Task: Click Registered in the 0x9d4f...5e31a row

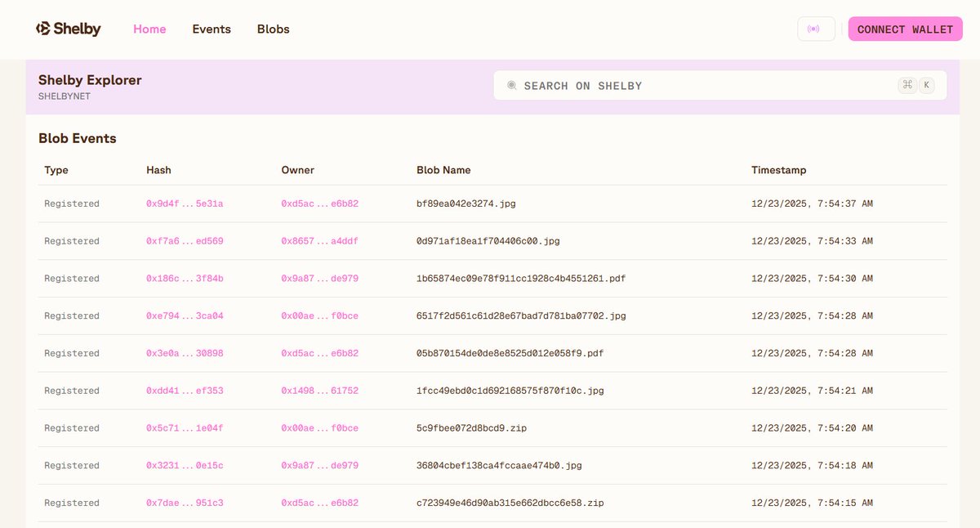Action: click(72, 204)
